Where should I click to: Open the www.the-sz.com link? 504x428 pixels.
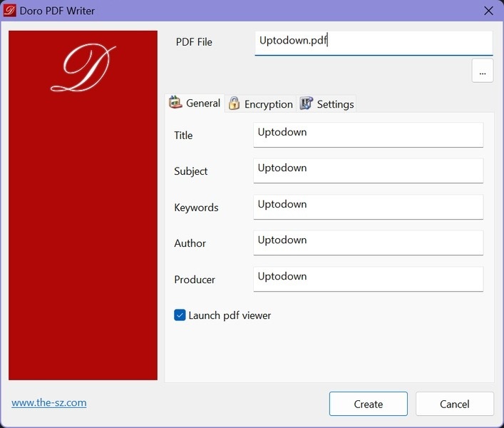coord(49,402)
